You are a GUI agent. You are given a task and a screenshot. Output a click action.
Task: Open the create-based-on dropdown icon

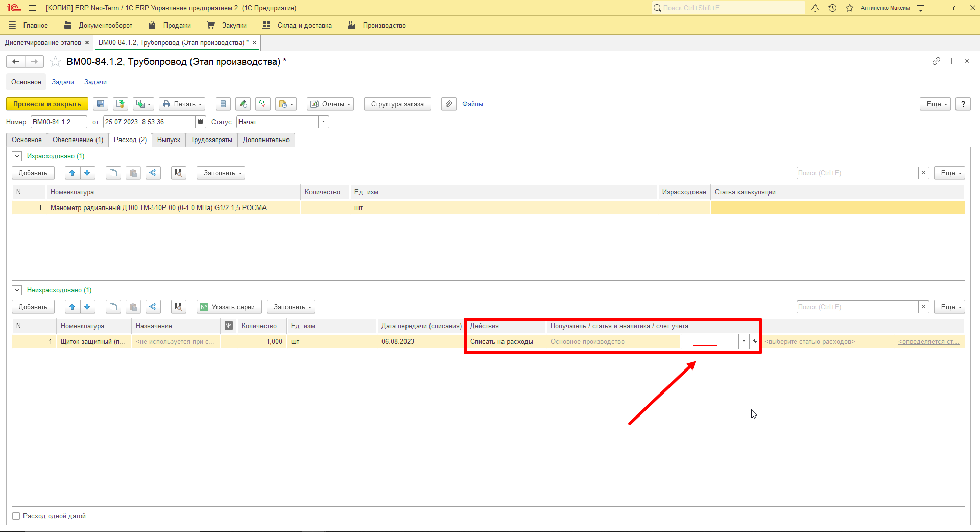click(x=144, y=104)
